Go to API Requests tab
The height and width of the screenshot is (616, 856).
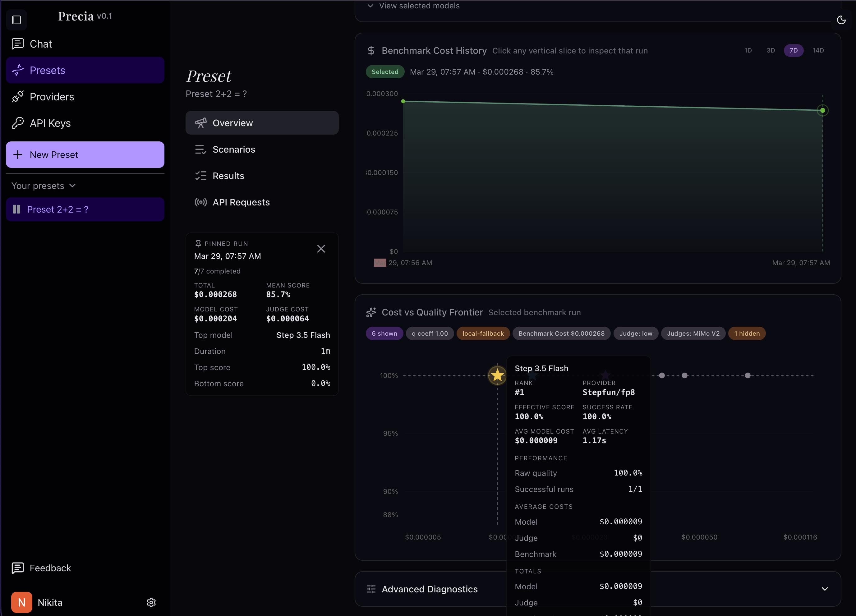pos(241,202)
